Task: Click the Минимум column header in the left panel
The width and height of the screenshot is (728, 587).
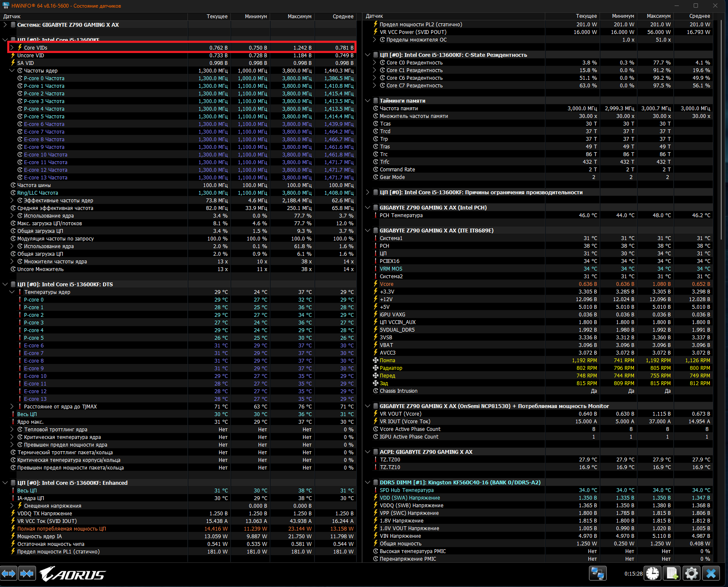Action: pos(251,16)
